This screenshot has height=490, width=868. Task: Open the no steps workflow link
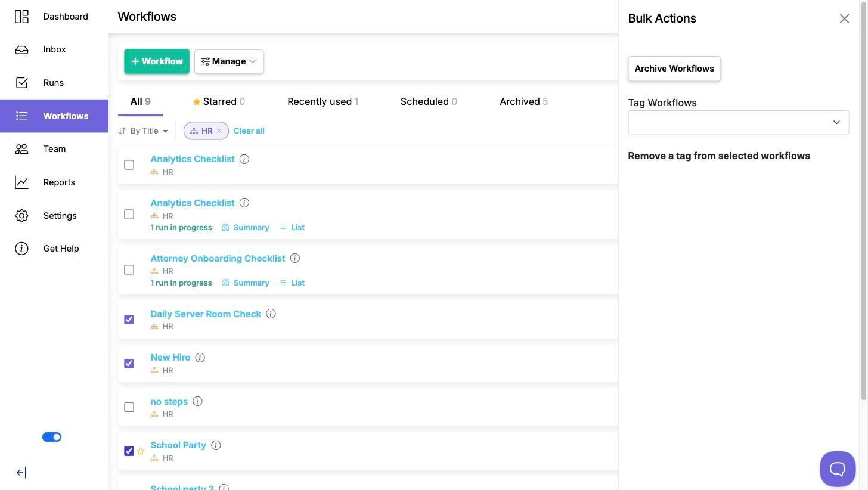tap(169, 402)
